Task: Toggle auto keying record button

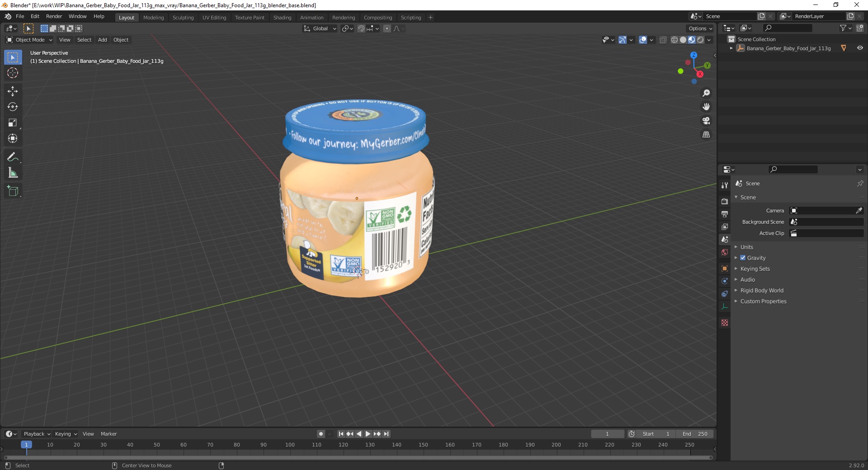Action: pyautogui.click(x=321, y=434)
